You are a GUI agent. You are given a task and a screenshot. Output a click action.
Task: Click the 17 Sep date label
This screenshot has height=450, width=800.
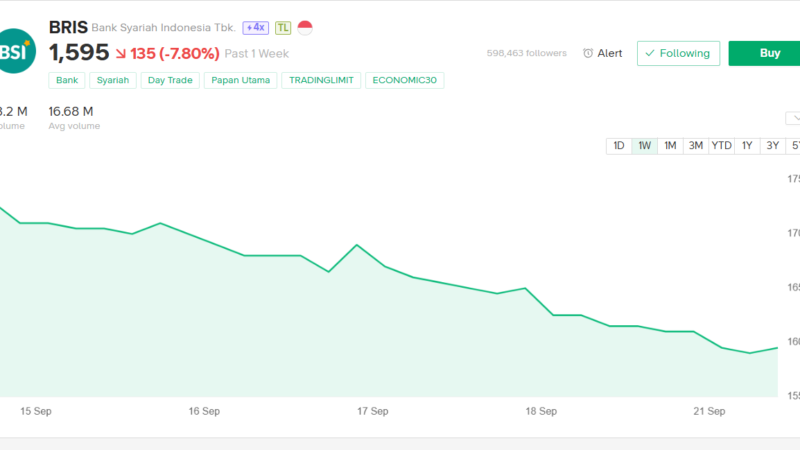coord(372,411)
